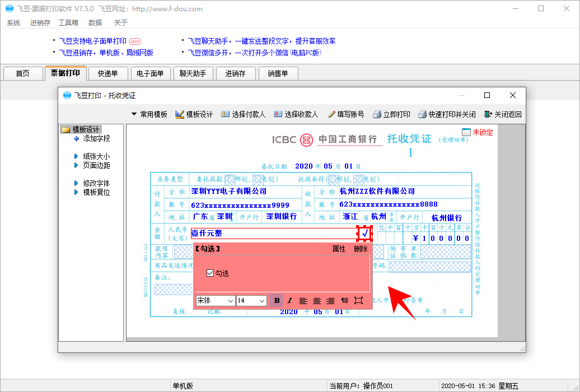Image resolution: width=580 pixels, height=392 pixels.
Task: Open the 系统 menu
Action: coord(13,23)
